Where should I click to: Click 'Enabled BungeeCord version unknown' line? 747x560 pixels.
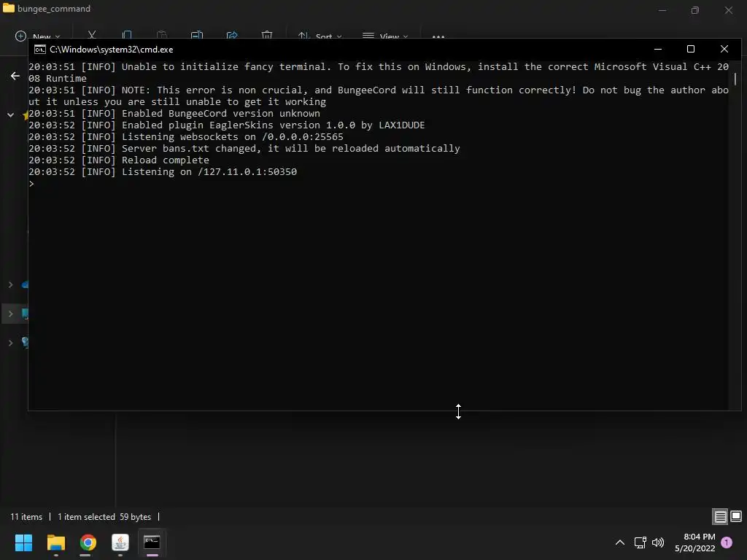click(x=174, y=113)
